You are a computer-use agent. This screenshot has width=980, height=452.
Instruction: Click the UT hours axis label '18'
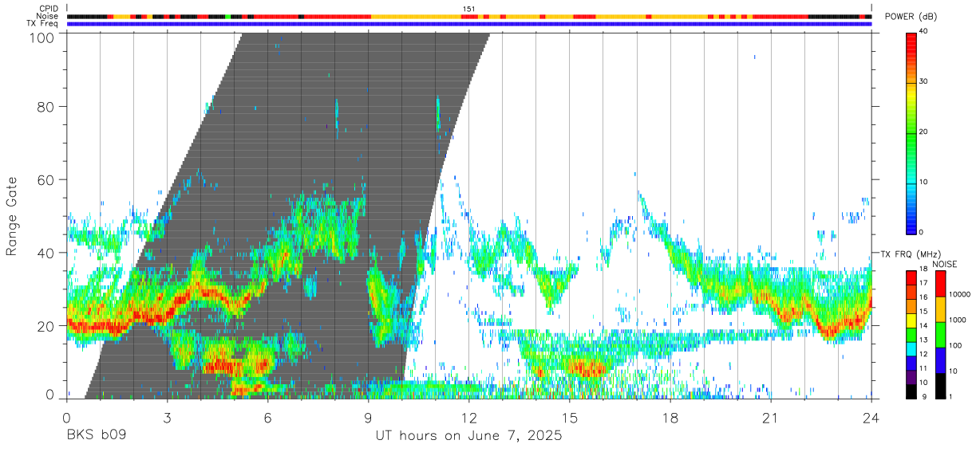(670, 418)
